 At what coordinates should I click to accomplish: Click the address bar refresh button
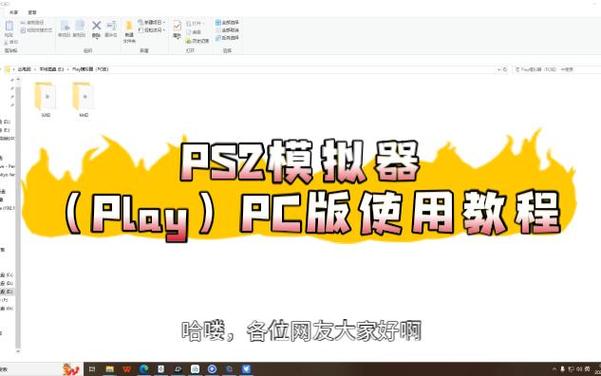(505, 69)
